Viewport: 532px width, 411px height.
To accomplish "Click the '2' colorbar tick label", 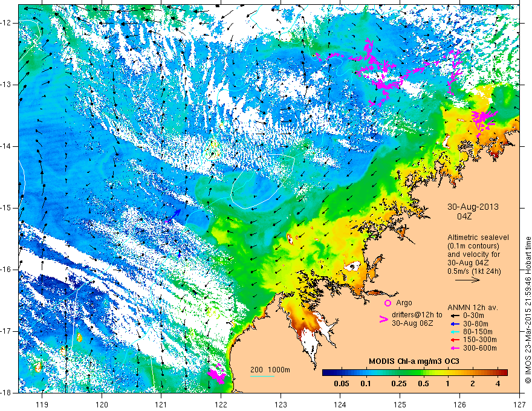I will click(473, 384).
